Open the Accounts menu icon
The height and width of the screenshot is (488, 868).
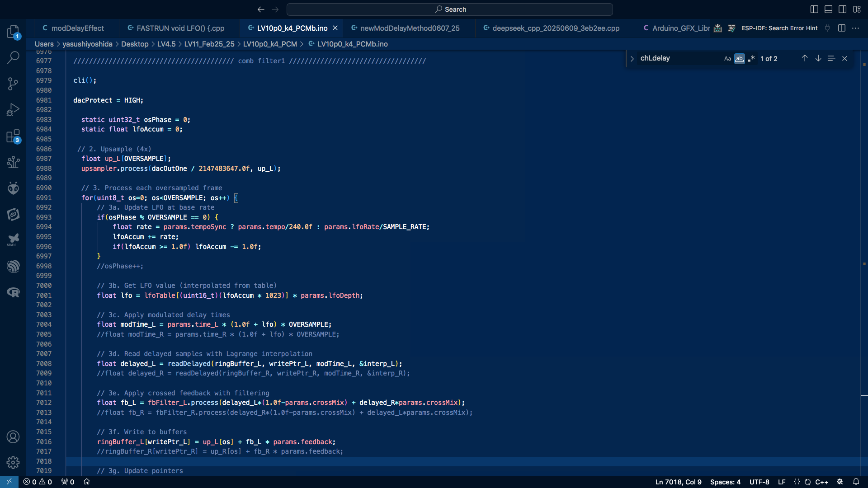pyautogui.click(x=13, y=437)
